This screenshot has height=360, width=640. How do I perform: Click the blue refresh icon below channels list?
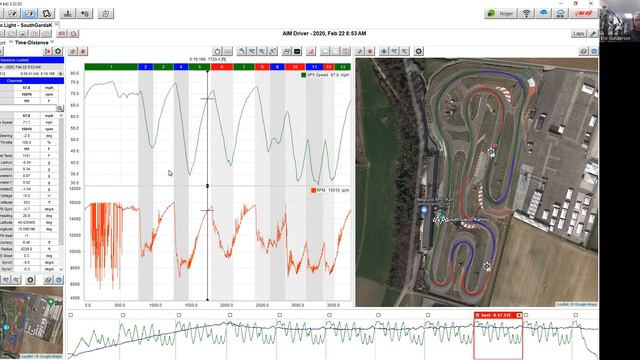(x=59, y=280)
